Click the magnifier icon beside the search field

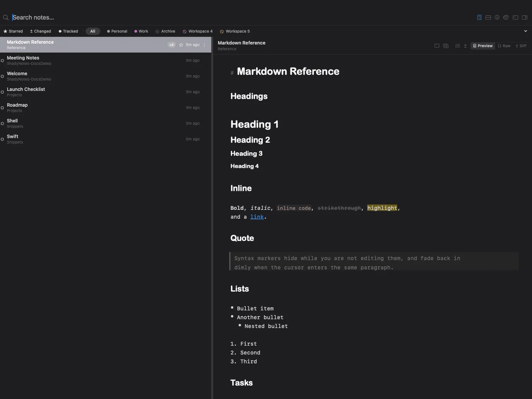point(6,17)
